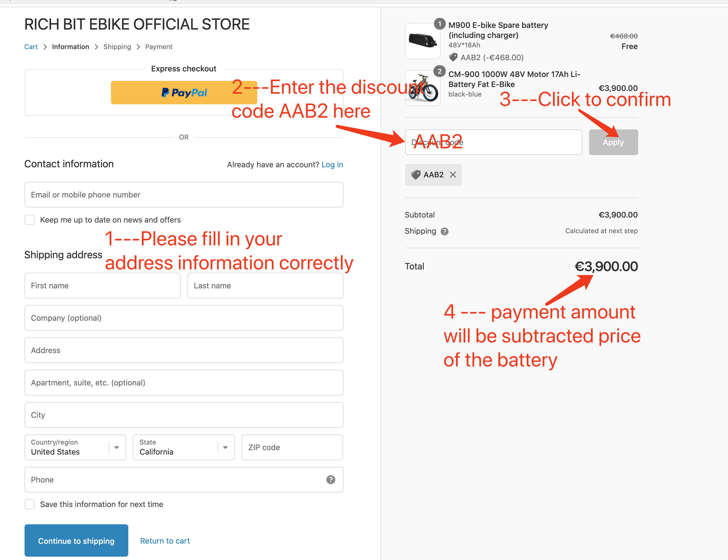Click the Return to cart link
Image resolution: width=728 pixels, height=560 pixels.
165,541
